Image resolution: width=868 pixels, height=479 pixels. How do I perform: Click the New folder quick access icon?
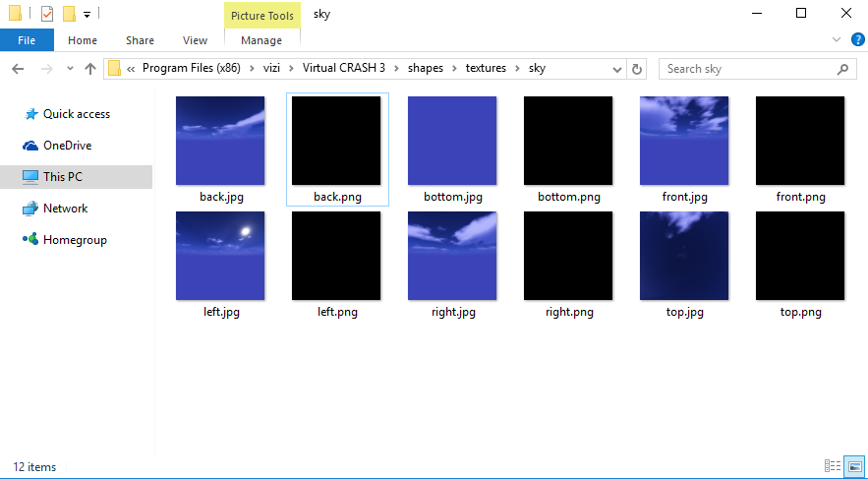pyautogui.click(x=69, y=14)
